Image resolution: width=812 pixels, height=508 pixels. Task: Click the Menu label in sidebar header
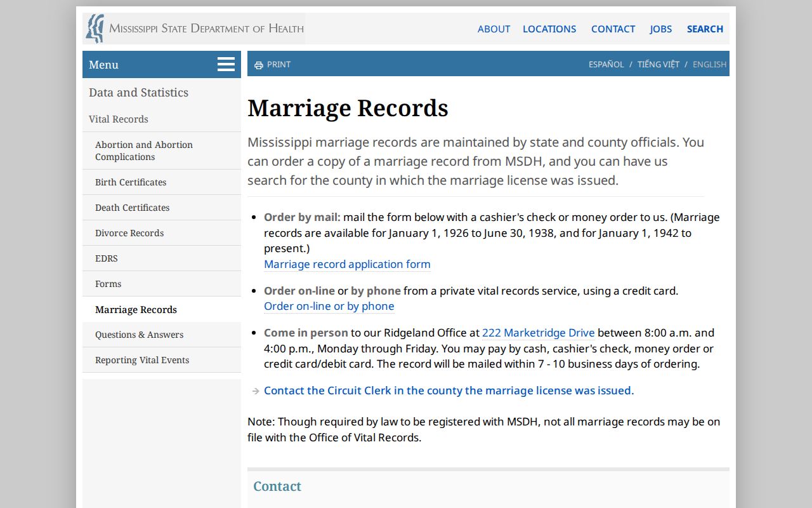[103, 65]
